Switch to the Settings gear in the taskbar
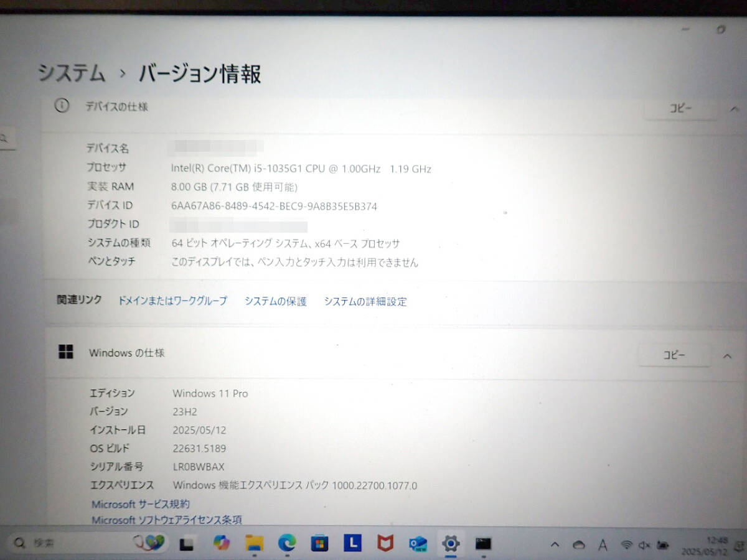This screenshot has height=560, width=747. click(x=450, y=544)
